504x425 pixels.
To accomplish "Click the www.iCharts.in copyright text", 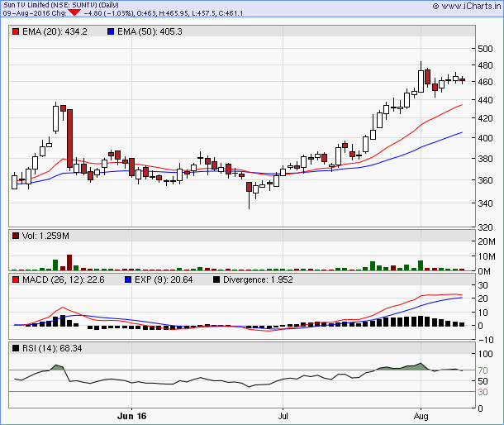I will tap(467, 6).
